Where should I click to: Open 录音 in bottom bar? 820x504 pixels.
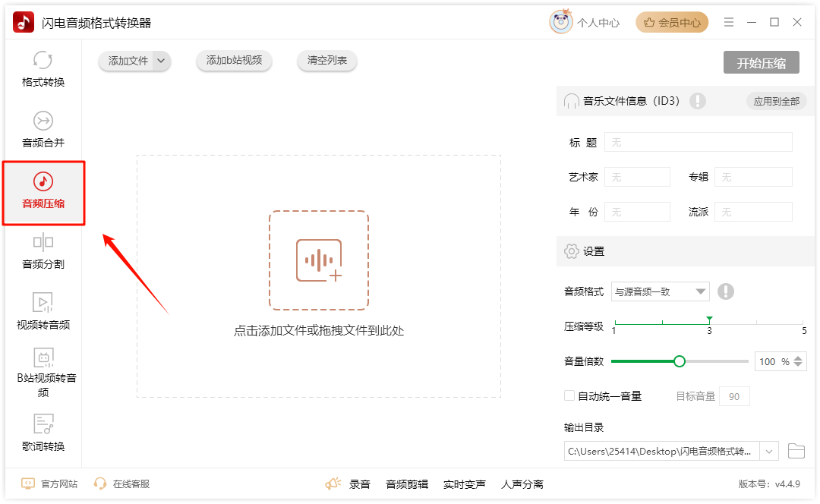click(360, 485)
